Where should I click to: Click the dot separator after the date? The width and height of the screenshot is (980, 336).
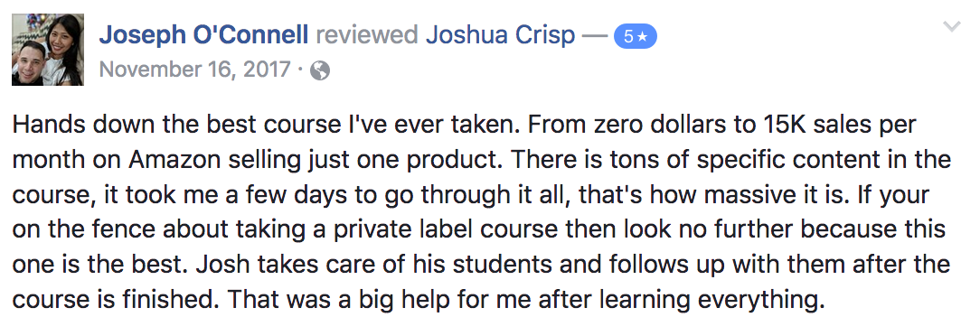[x=301, y=70]
